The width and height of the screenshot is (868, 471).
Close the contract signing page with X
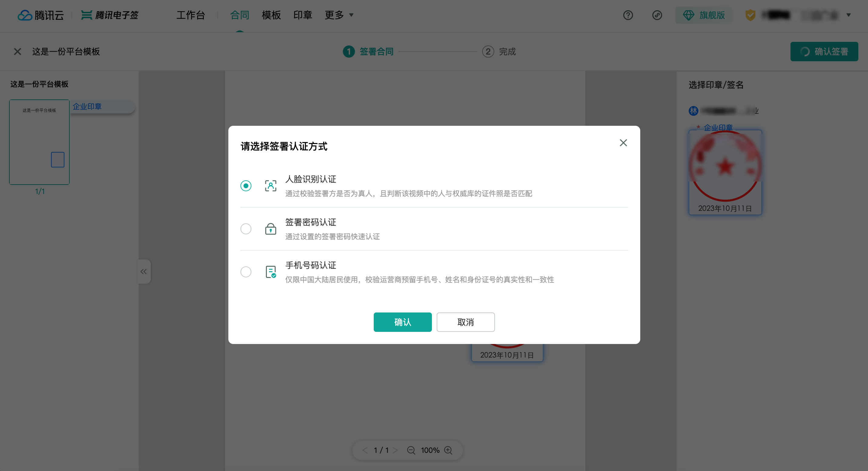click(18, 52)
